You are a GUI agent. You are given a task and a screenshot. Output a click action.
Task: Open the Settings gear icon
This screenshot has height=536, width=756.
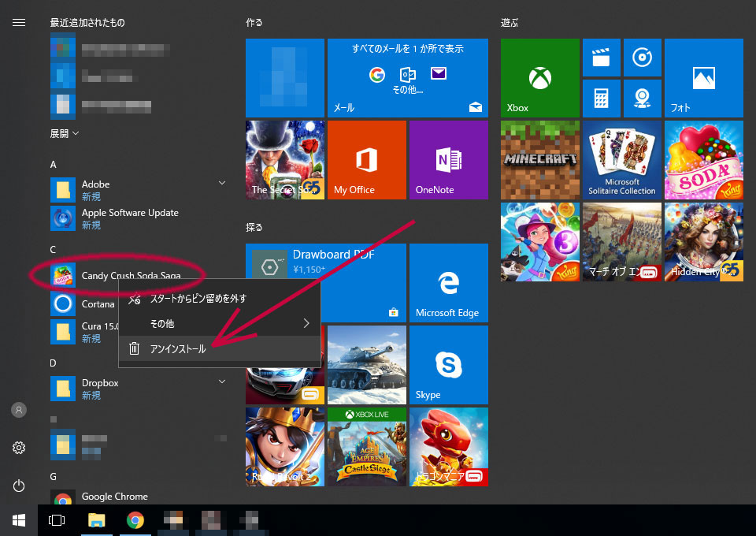(x=19, y=448)
